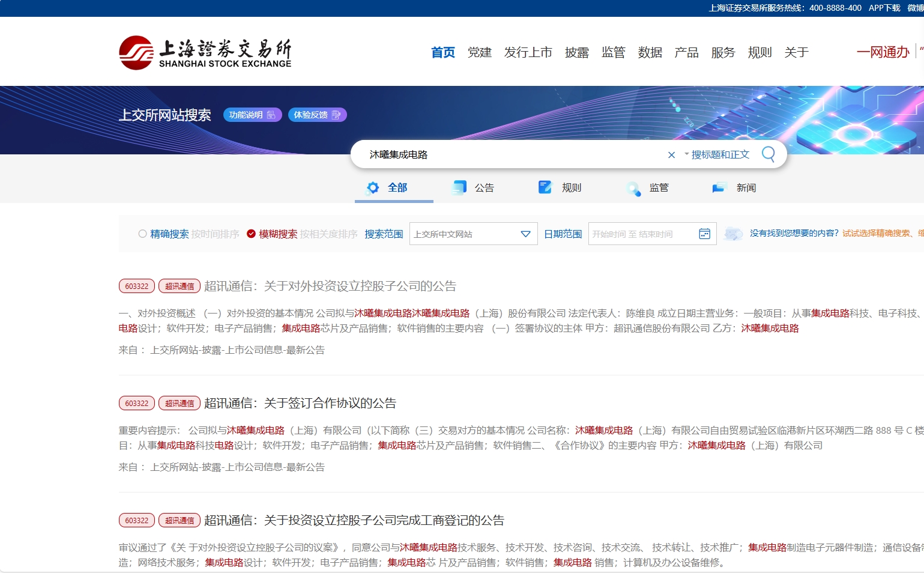This screenshot has height=573, width=924.
Task: Click the 监管 tab magnifier icon
Action: pyautogui.click(x=633, y=189)
